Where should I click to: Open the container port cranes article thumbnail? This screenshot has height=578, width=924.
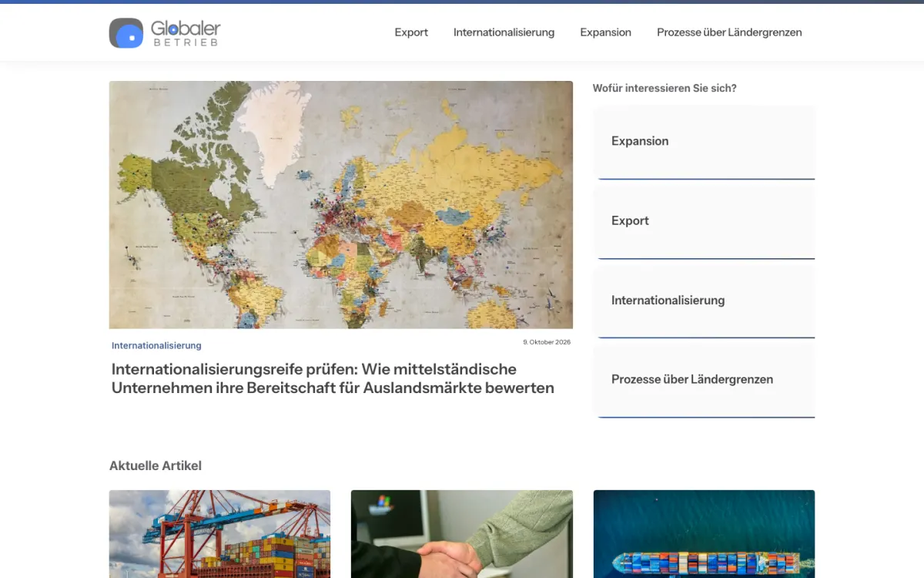pos(219,534)
